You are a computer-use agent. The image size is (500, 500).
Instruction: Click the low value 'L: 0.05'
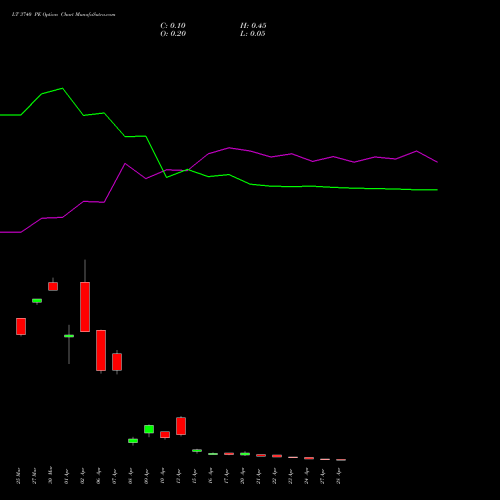click(x=253, y=34)
